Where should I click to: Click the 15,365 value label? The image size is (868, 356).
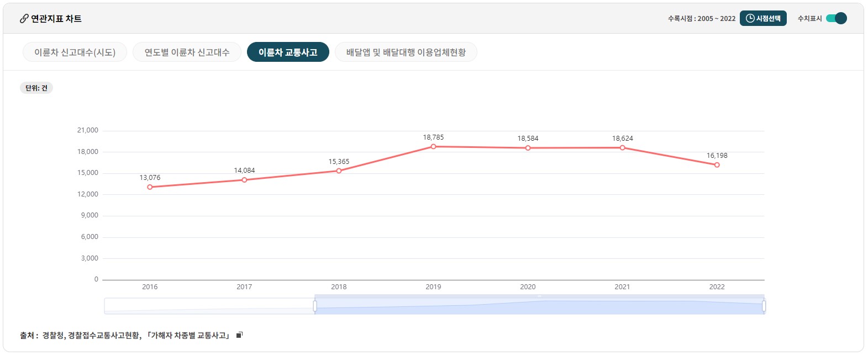[339, 162]
